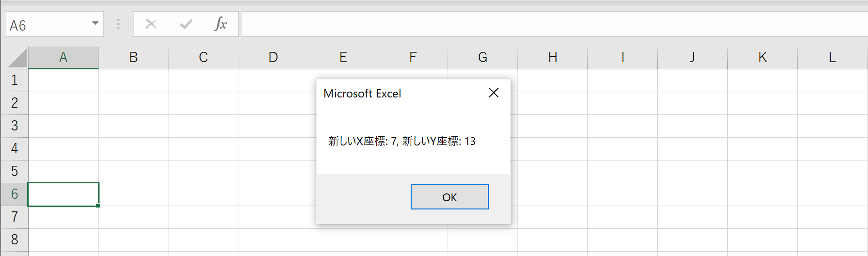Open the Insert Function fx icon
This screenshot has height=256, width=868.
pos(220,24)
